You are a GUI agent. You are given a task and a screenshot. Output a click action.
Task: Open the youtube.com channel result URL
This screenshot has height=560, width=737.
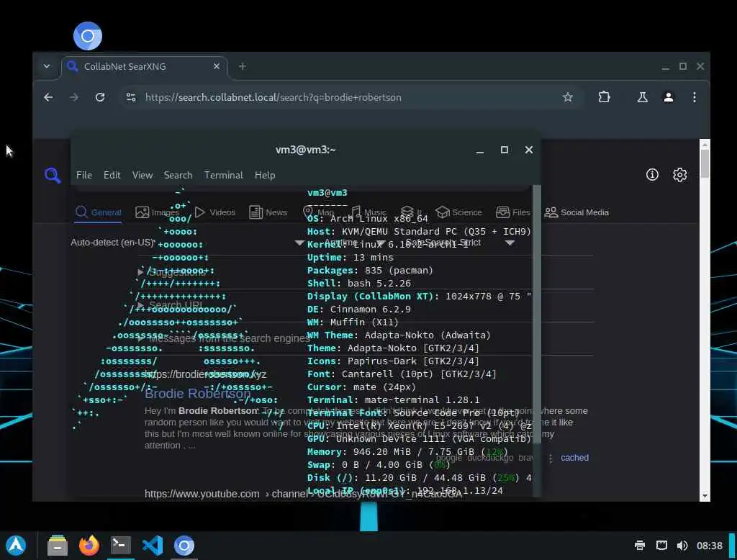tap(303, 494)
